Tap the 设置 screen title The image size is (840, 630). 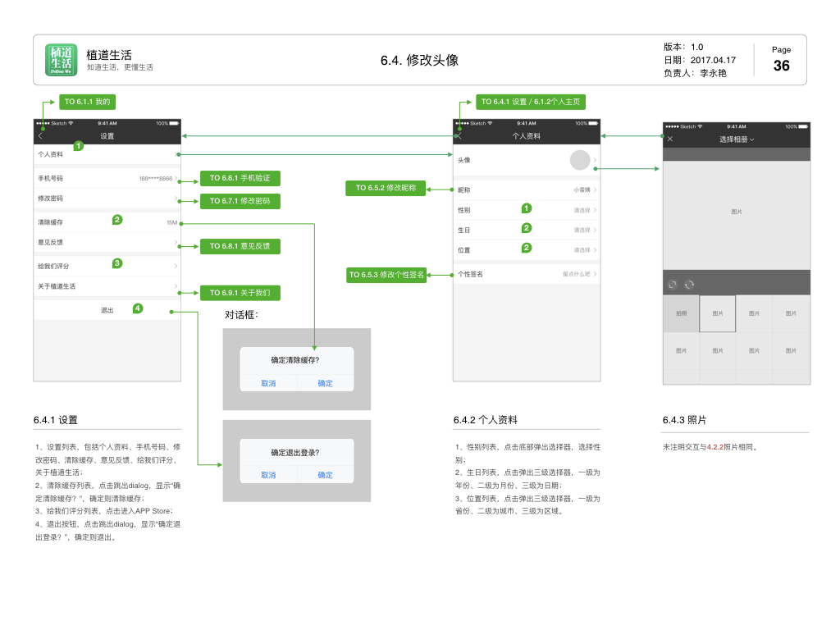(x=107, y=136)
